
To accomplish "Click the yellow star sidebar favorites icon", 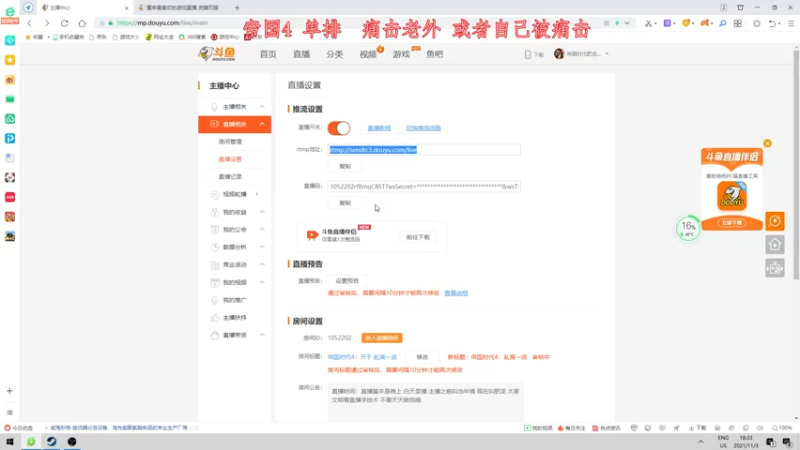I will point(10,60).
